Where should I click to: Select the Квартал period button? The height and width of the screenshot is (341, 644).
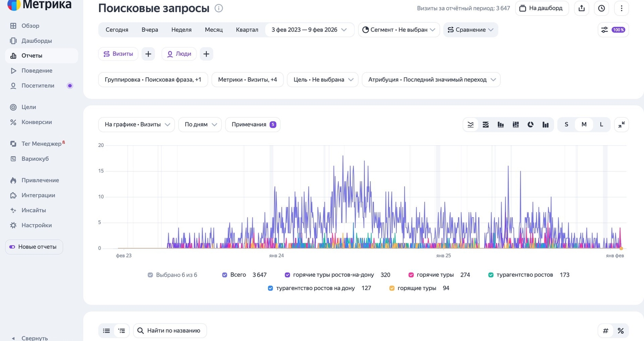pos(247,30)
